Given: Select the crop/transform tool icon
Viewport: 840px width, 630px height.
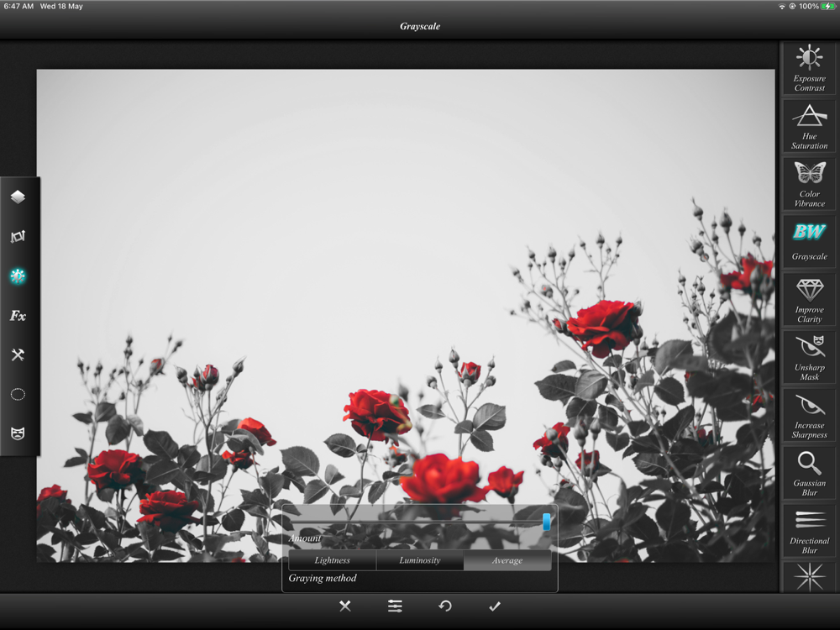Looking at the screenshot, I should 18,236.
